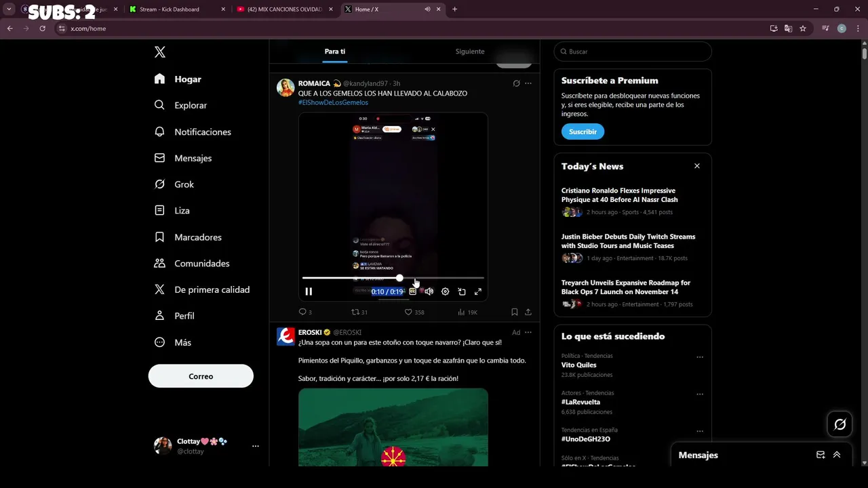The image size is (868, 488).
Task: Switch to Stream - Kick Dashboard tab
Action: 176,9
